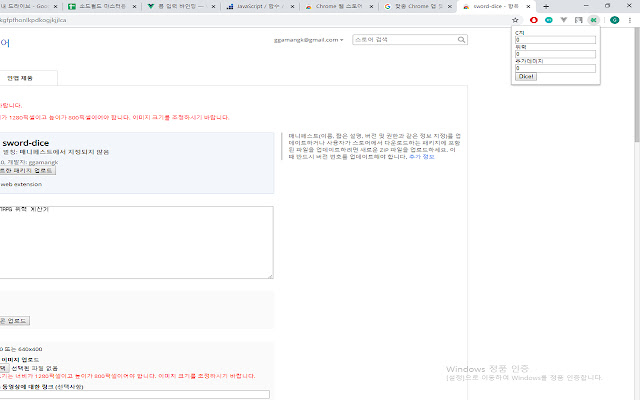This screenshot has width=640, height=400.
Task: Open the red Opera-style extension icon
Action: (x=533, y=20)
